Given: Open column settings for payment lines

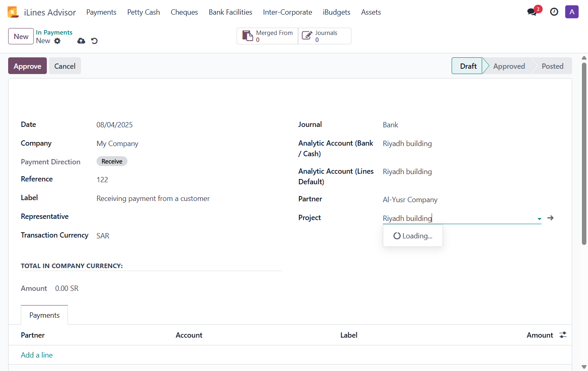Looking at the screenshot, I should pos(563,335).
